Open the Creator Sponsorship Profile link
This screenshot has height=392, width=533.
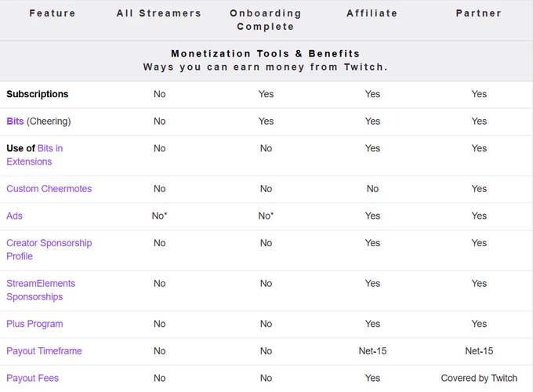[x=49, y=249]
